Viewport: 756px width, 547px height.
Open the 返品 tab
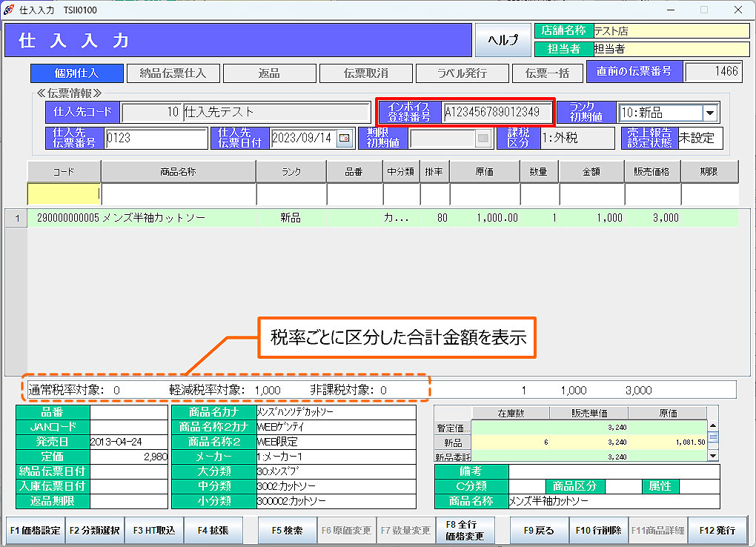(x=268, y=73)
